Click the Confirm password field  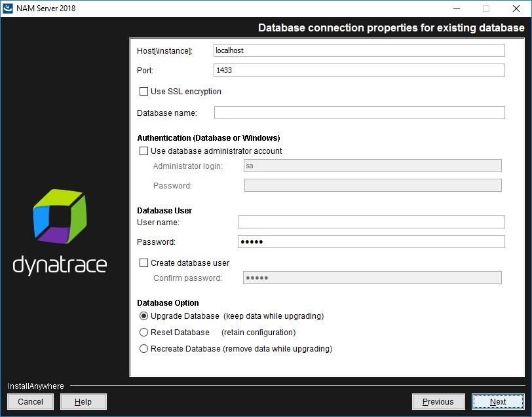click(x=372, y=278)
